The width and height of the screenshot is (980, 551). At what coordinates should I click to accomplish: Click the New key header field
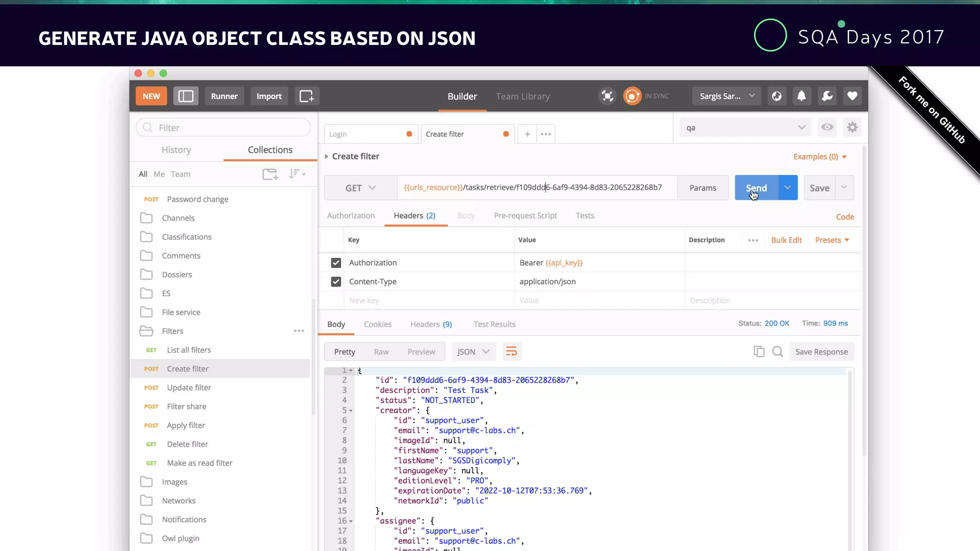click(x=428, y=300)
